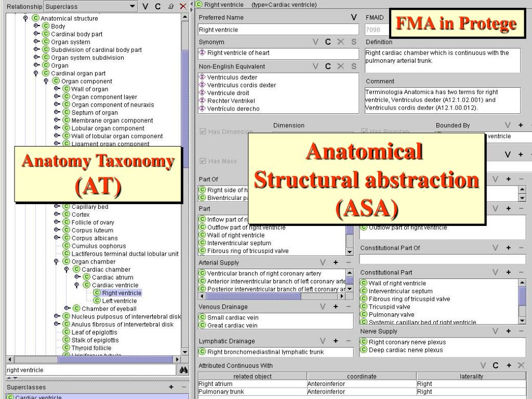Click the C icon in Non-English Equivalent header
Screen dimensions: 532x399
pyautogui.click(x=328, y=66)
